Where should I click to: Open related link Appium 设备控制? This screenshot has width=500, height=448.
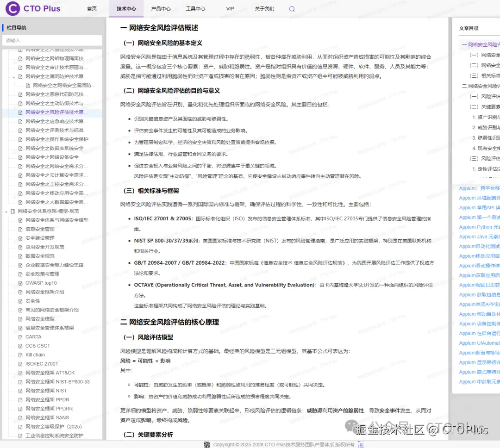point(479,324)
